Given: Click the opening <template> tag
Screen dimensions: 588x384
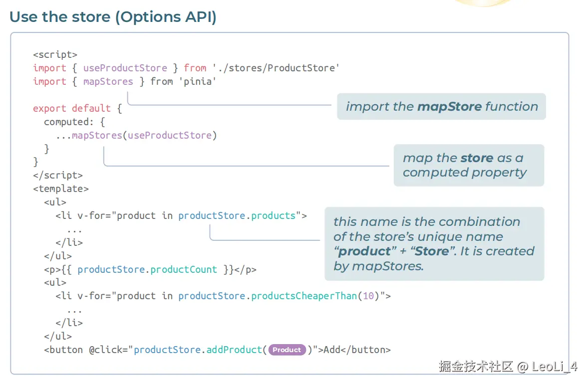Looking at the screenshot, I should coord(61,189).
